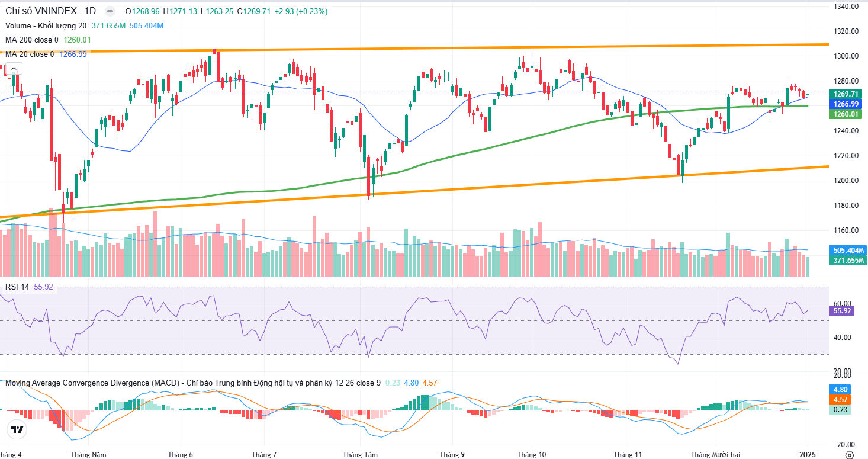Click the Tháng Mười hai time axis label
The height and width of the screenshot is (459, 868).
coord(716,455)
